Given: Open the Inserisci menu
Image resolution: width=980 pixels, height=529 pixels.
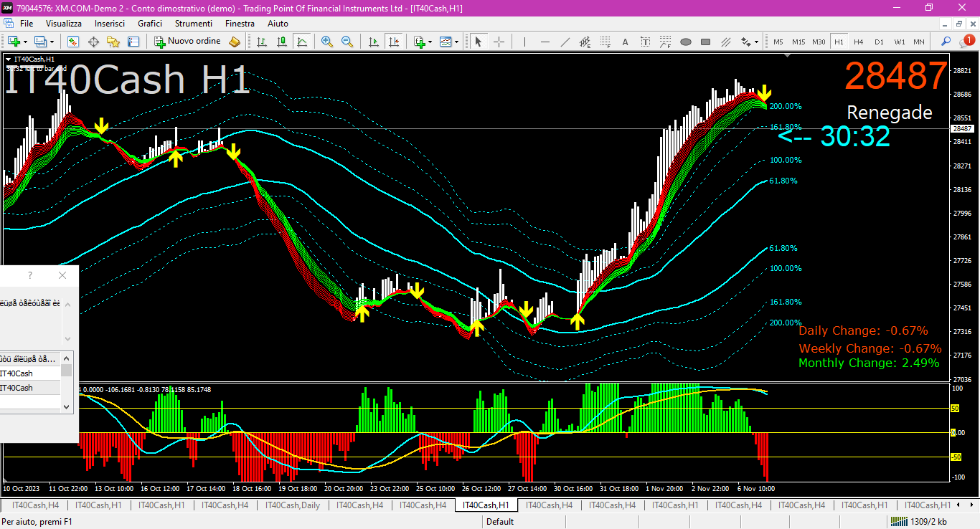Looking at the screenshot, I should (110, 24).
